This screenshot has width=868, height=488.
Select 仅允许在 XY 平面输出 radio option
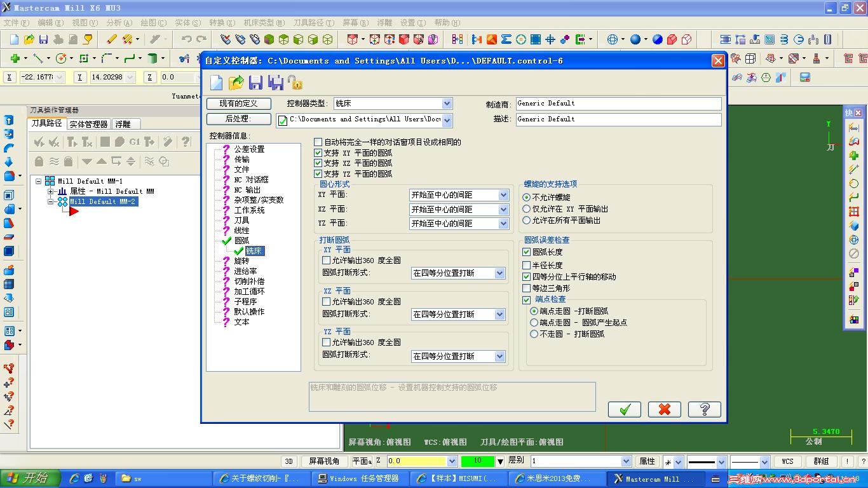[x=526, y=209]
